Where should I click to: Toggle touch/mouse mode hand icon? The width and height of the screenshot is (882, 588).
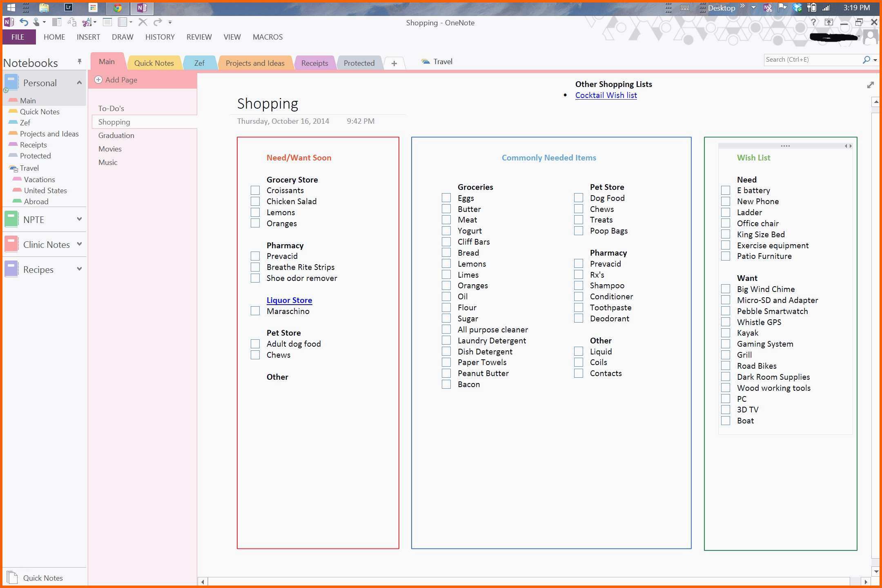tap(37, 22)
